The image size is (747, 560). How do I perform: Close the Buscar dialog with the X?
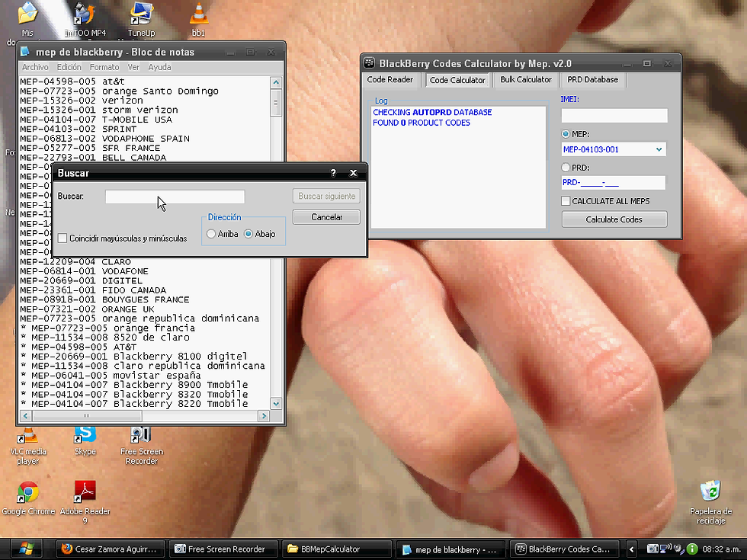point(353,173)
